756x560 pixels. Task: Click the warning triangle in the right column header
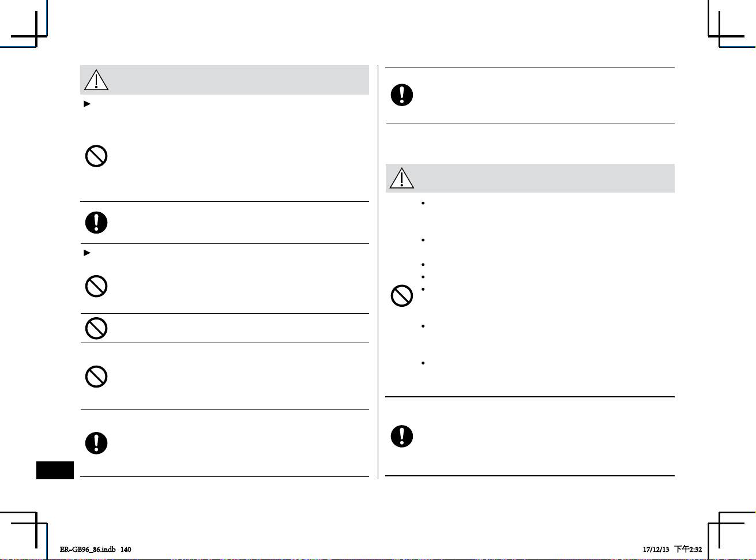[402, 178]
